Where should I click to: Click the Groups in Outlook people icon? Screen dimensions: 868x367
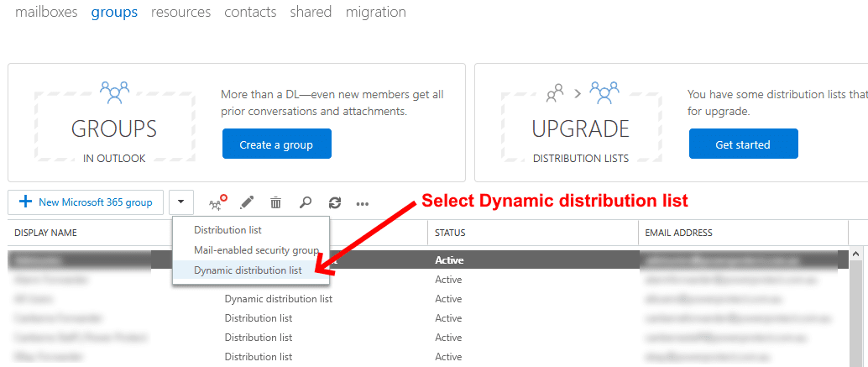point(114,90)
